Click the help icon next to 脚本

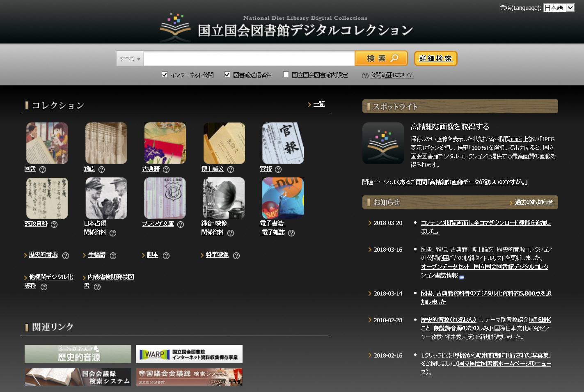tap(166, 255)
